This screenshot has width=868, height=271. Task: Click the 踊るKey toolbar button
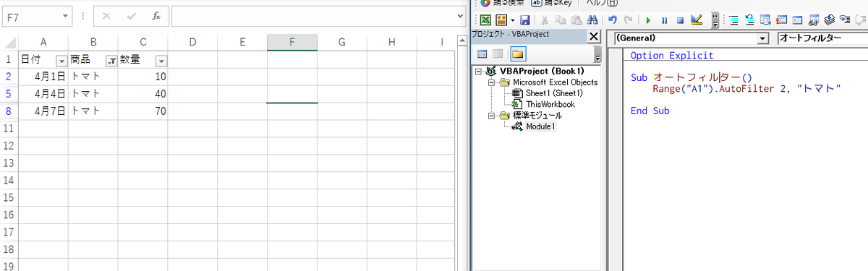point(551,3)
